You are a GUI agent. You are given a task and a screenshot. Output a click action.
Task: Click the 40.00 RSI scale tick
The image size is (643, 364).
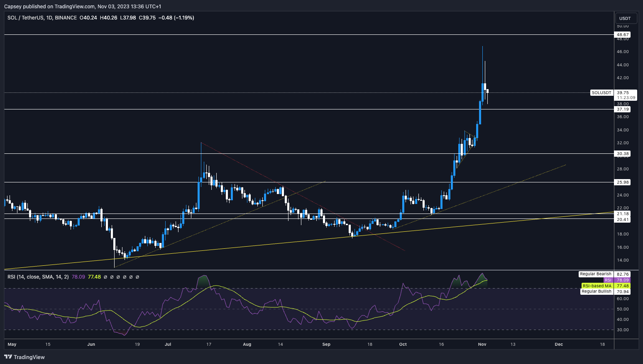(623, 320)
